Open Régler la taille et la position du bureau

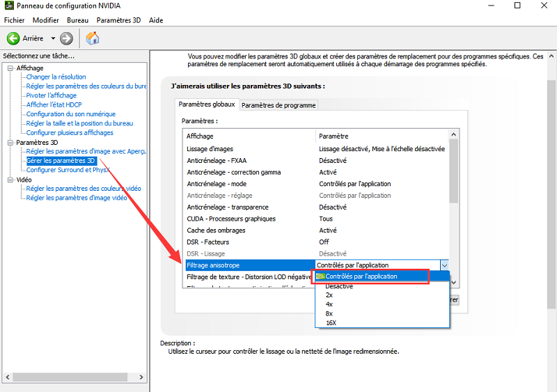tap(79, 123)
